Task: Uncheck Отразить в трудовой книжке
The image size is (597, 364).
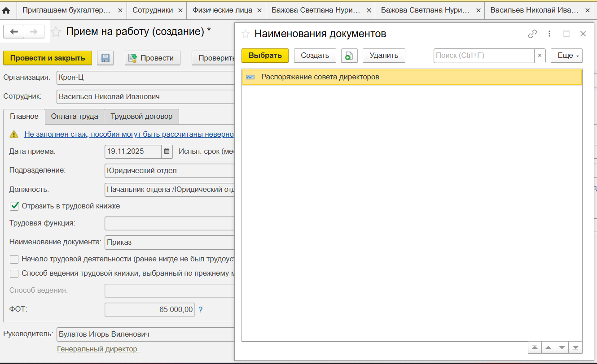Action: [x=14, y=205]
